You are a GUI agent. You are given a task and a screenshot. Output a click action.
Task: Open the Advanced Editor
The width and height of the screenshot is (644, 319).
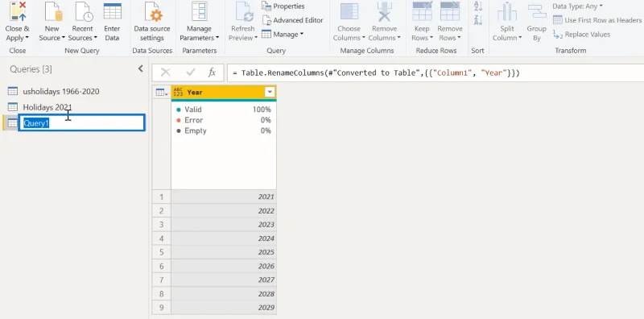(293, 20)
